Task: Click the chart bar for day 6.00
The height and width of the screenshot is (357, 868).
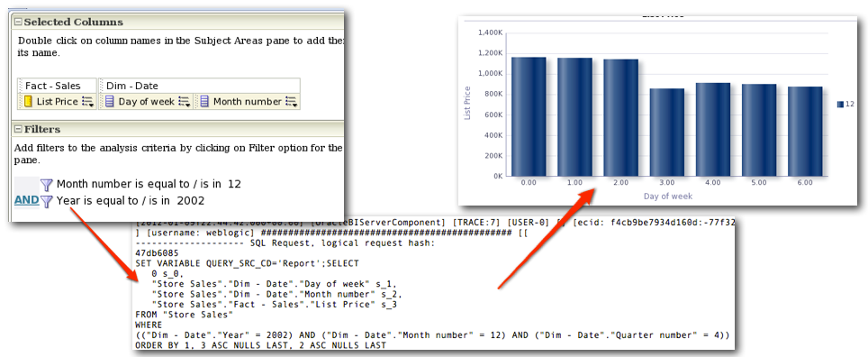Action: 805,131
